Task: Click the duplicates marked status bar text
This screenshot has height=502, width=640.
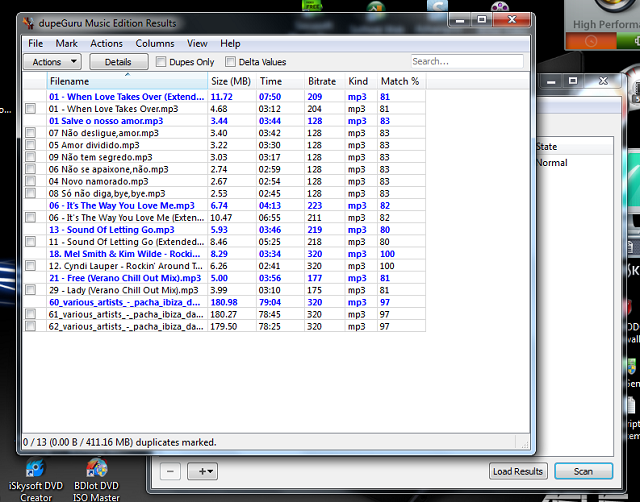Action: [120, 442]
